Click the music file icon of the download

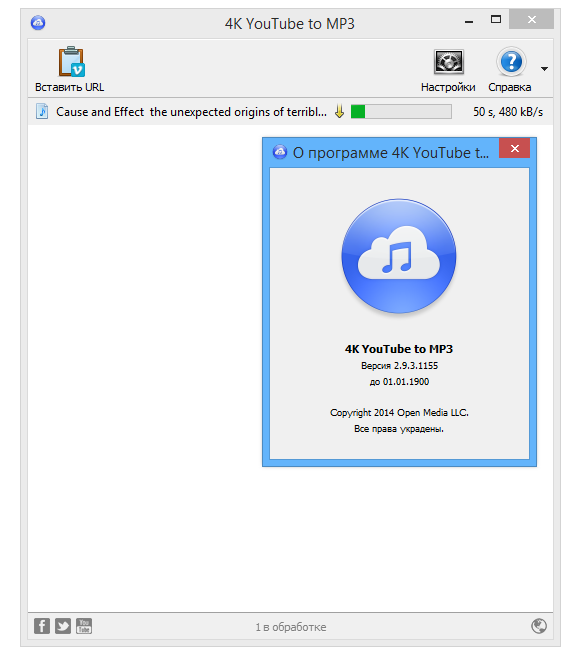point(42,111)
